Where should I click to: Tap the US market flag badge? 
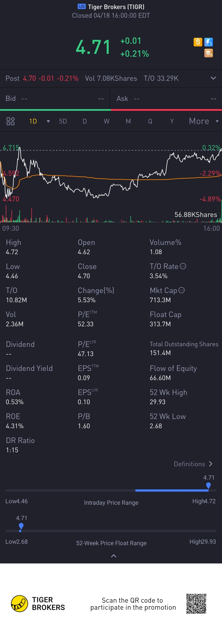point(81,7)
